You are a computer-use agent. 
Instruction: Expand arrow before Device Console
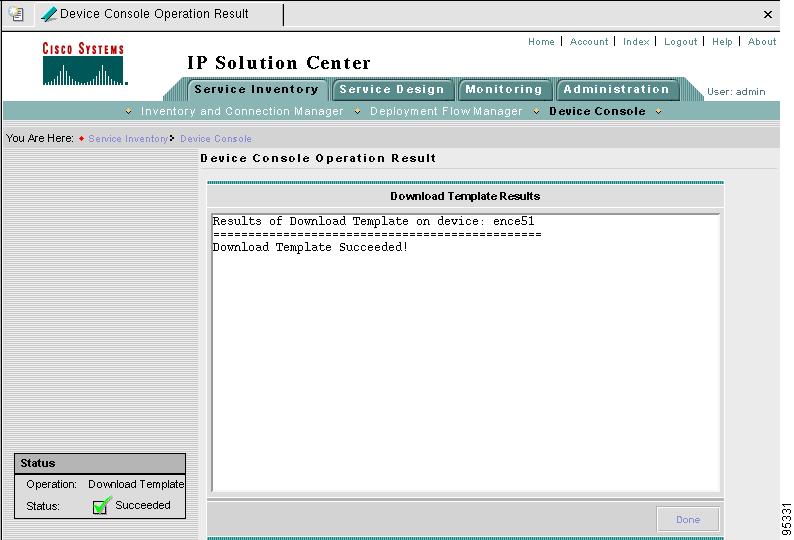536,111
